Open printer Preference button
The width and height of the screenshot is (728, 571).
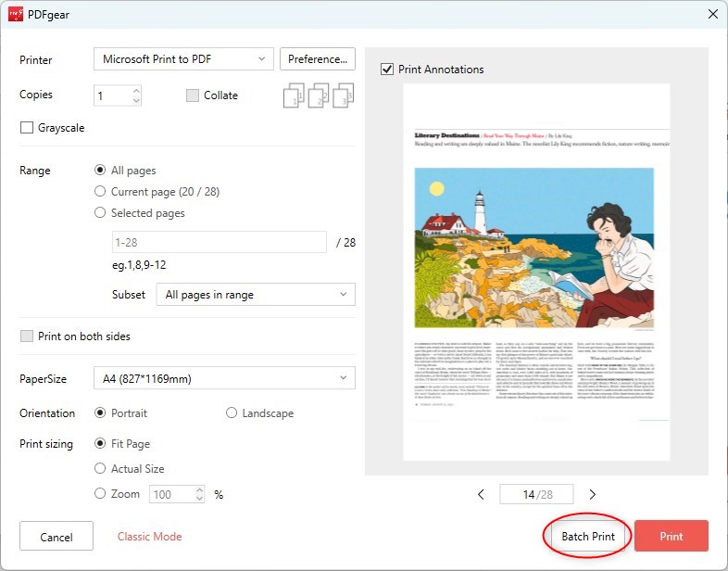[318, 59]
